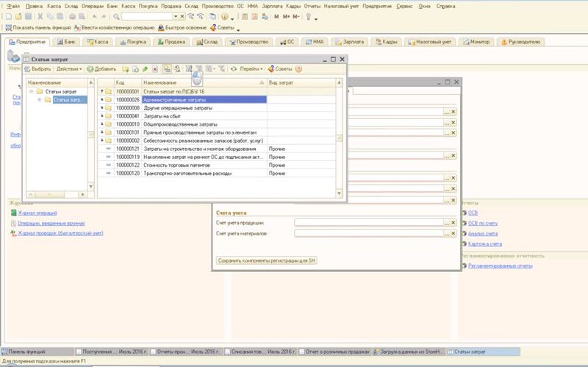Click the Советы icon in Статьи затрат toolbar
Viewport: 588px width, 367px height.
coord(271,69)
